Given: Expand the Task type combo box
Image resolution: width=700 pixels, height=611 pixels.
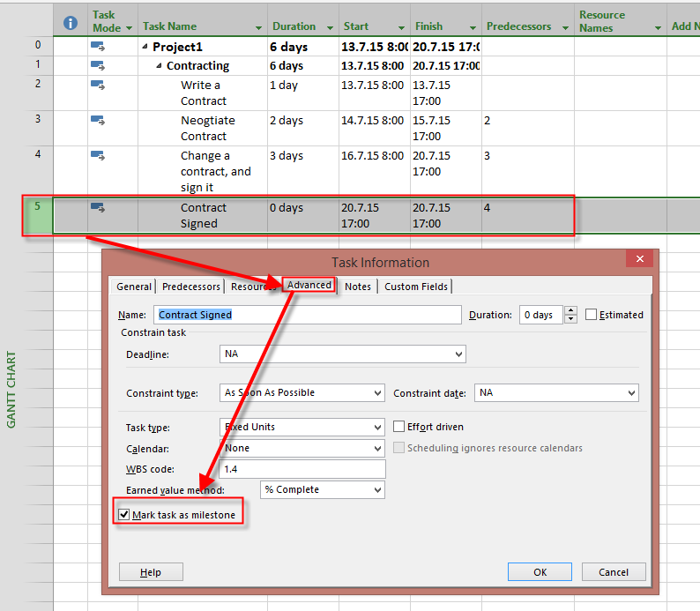Looking at the screenshot, I should pyautogui.click(x=376, y=427).
